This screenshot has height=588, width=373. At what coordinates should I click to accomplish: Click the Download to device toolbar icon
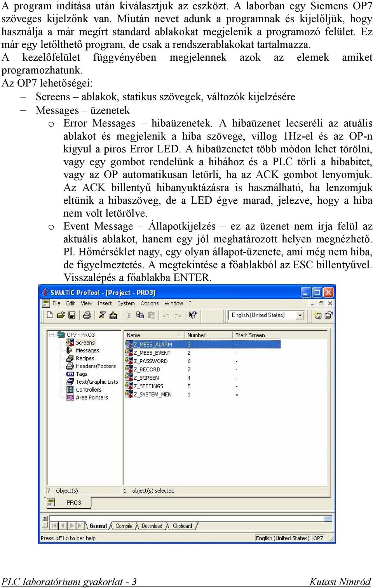(113, 315)
